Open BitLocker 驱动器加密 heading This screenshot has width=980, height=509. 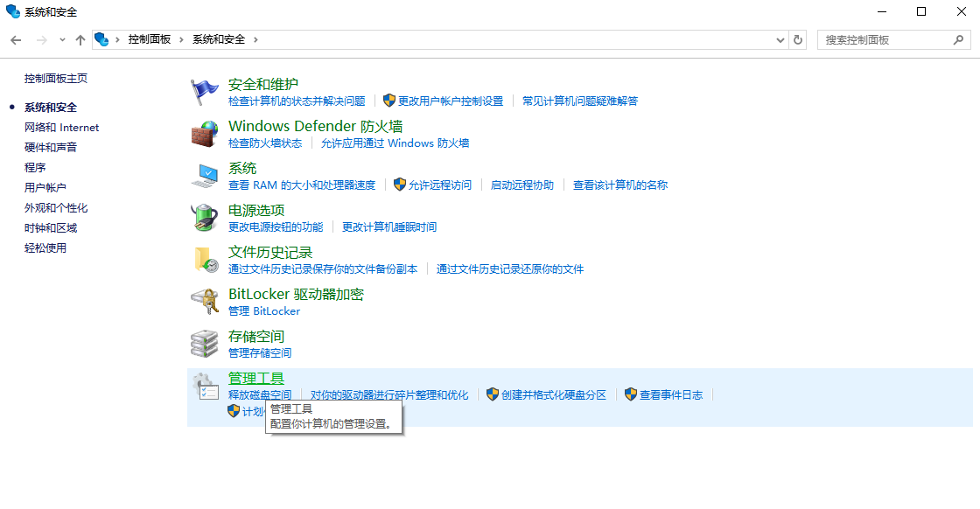[x=296, y=294]
